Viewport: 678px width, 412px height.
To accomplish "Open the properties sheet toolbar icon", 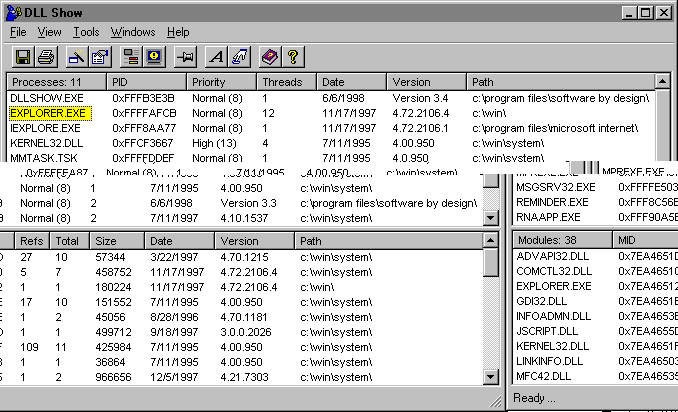I will coord(100,57).
